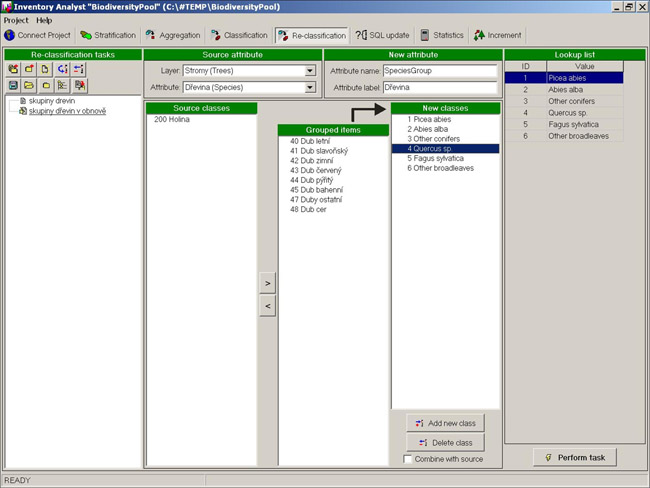Open the Project menu
This screenshot has width=650, height=488.
tap(16, 20)
